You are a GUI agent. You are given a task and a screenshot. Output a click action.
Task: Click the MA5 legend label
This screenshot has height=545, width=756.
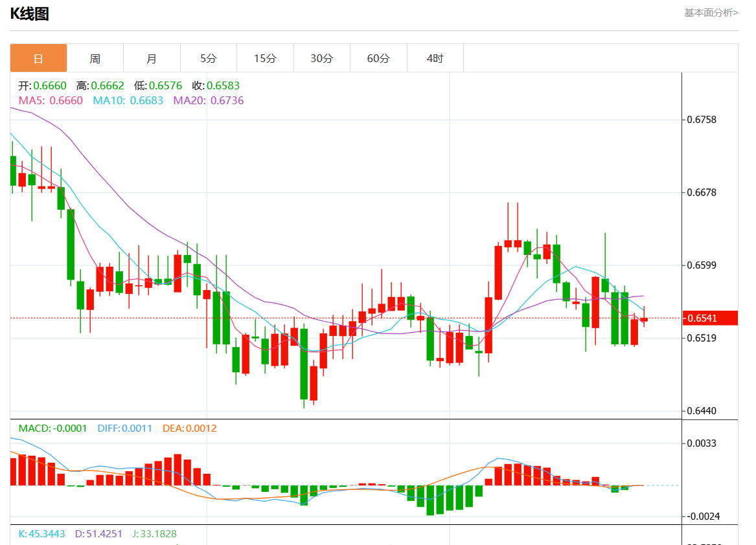point(51,100)
